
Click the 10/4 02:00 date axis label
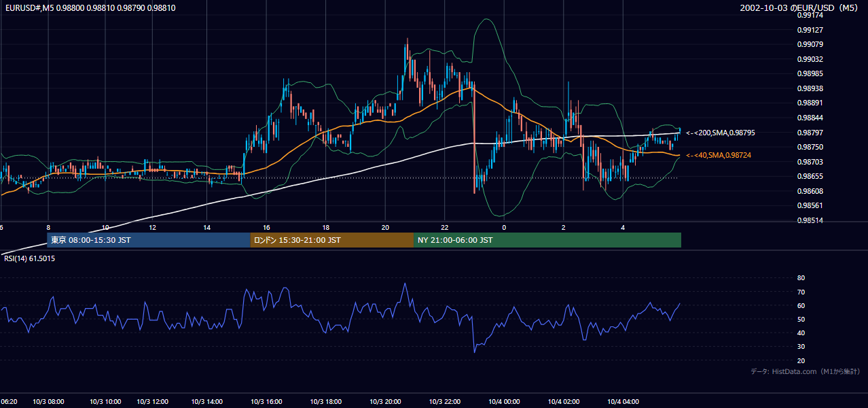point(564,402)
